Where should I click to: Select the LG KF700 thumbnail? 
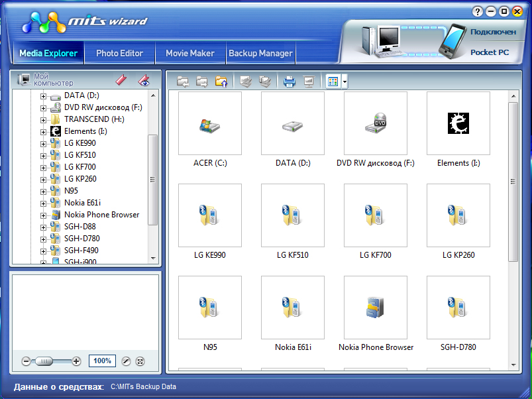(x=376, y=215)
